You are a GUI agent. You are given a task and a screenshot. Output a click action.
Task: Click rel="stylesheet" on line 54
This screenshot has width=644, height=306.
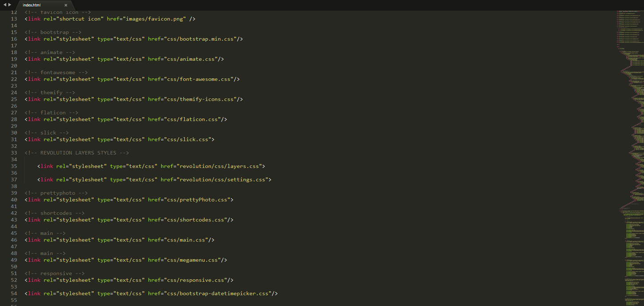coord(69,294)
